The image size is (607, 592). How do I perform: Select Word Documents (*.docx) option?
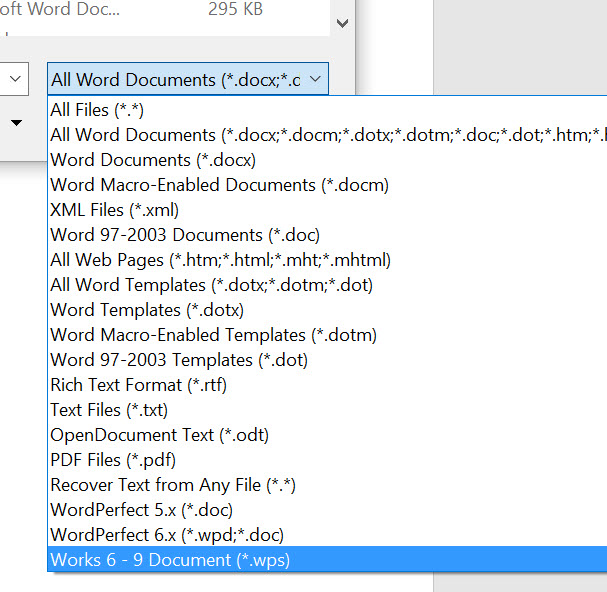point(327,160)
